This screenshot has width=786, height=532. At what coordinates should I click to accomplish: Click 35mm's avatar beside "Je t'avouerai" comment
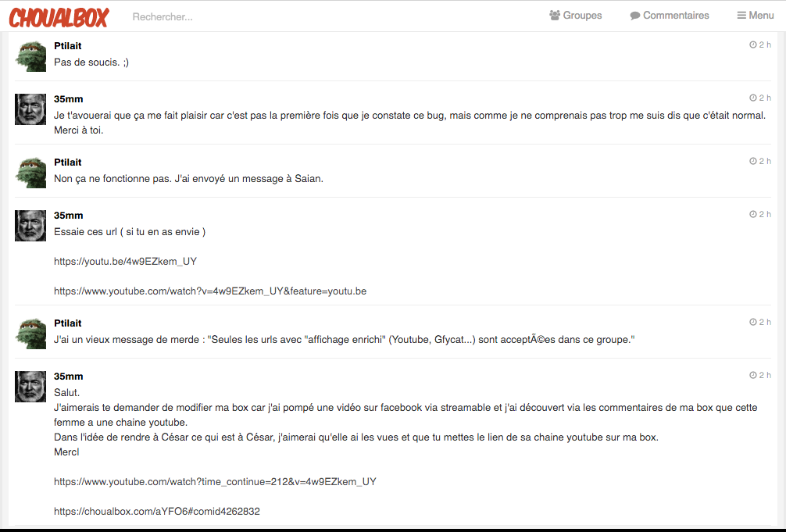tap(31, 109)
